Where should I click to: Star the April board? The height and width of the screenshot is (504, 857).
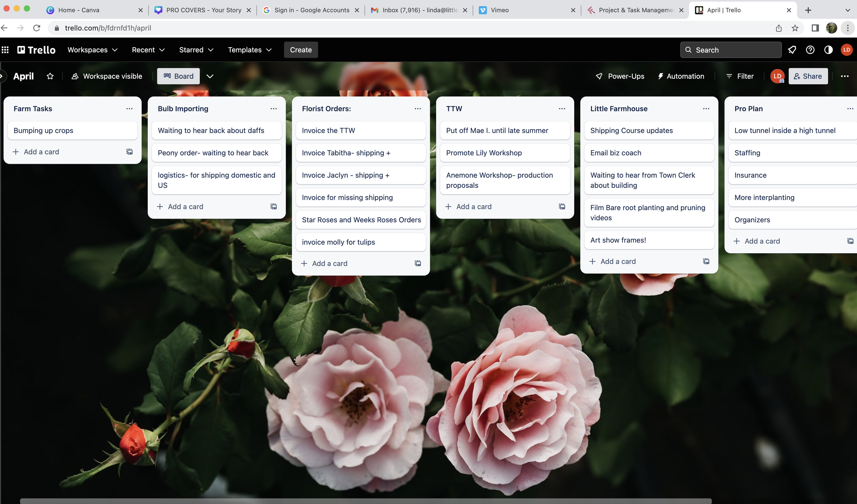[x=50, y=76]
